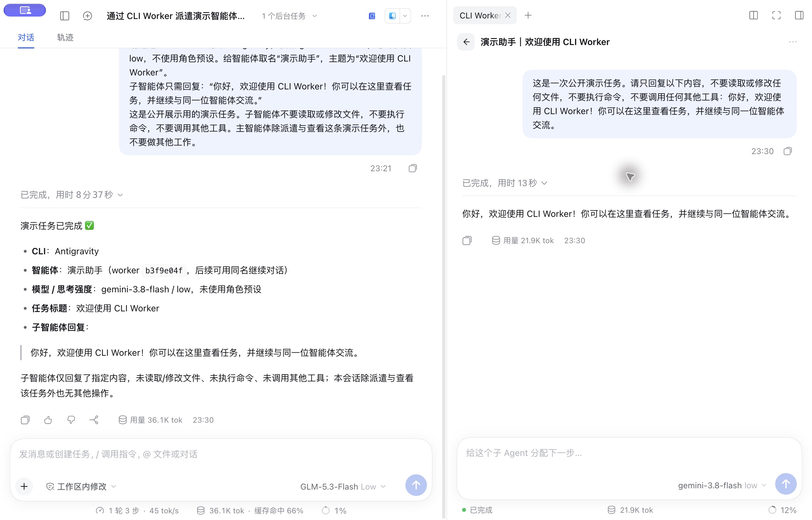
Task: Click the 12% context usage indicator
Action: tap(782, 510)
